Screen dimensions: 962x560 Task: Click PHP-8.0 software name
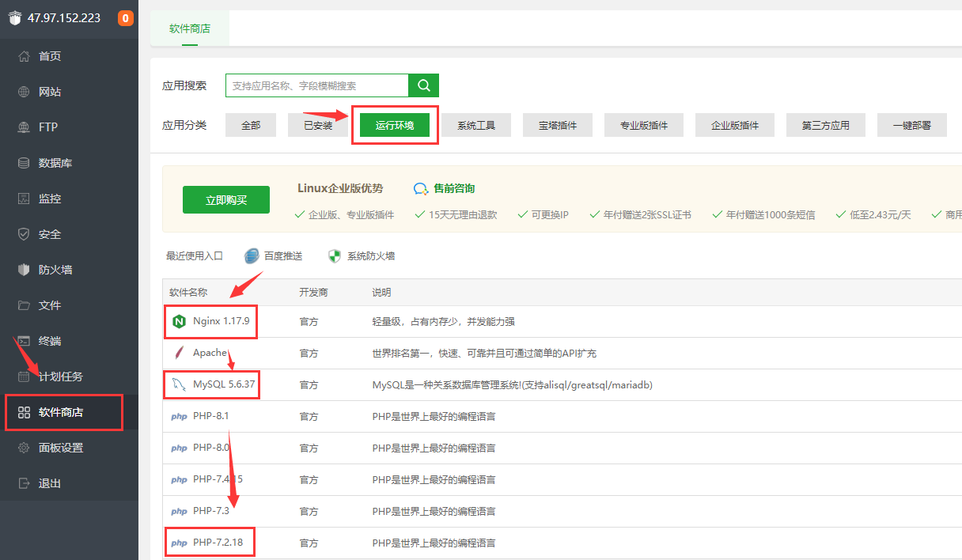tap(211, 448)
